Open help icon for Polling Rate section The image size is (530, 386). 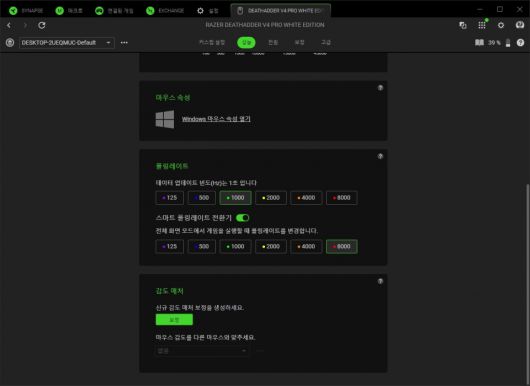[380, 156]
